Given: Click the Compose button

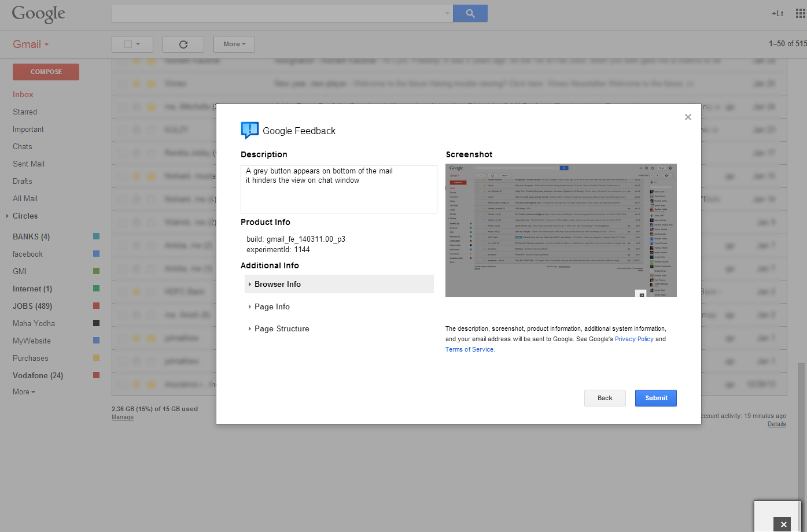Looking at the screenshot, I should 46,72.
